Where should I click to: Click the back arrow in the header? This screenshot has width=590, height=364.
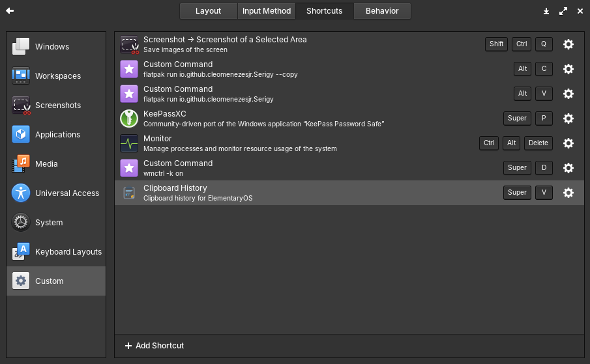(x=10, y=11)
